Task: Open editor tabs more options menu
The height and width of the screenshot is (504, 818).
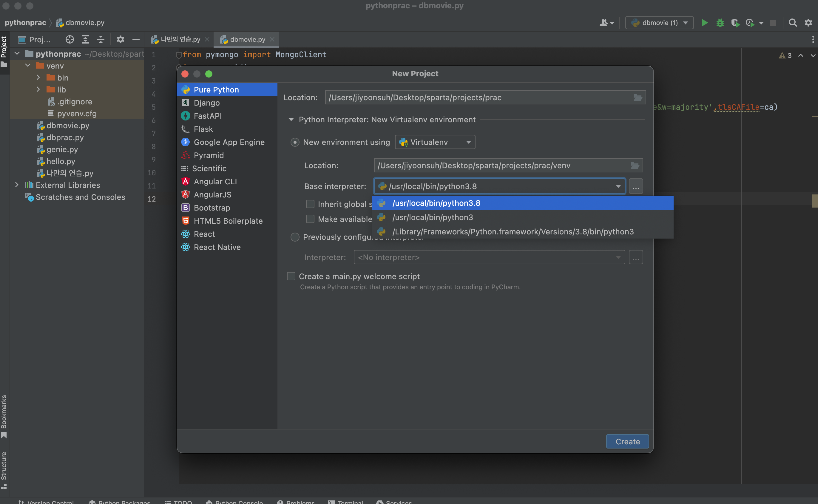Action: 813,40
